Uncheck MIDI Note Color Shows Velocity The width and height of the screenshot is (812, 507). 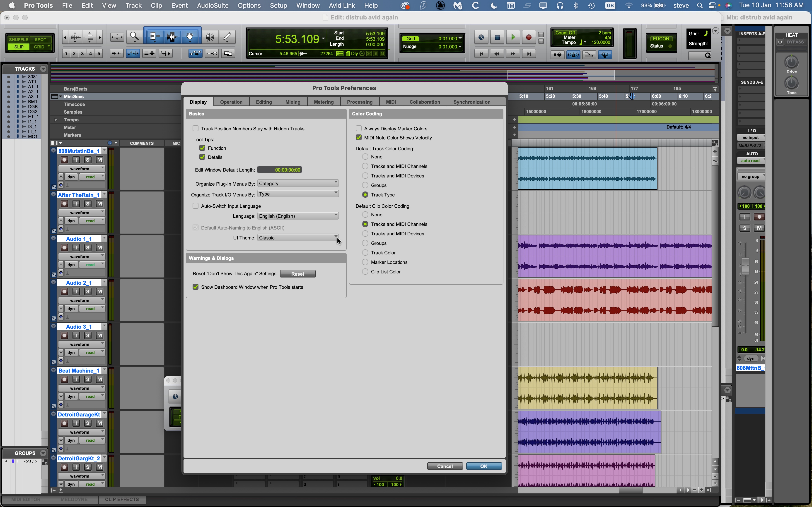(x=358, y=137)
